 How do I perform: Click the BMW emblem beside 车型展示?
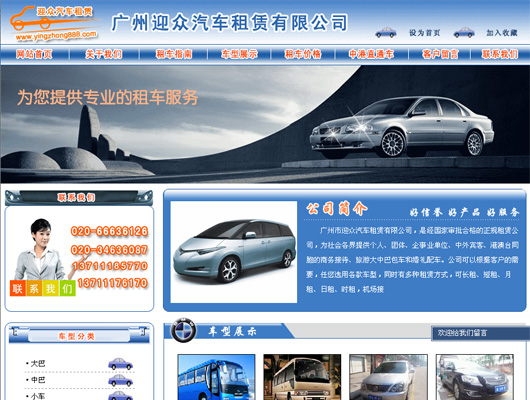click(x=183, y=330)
